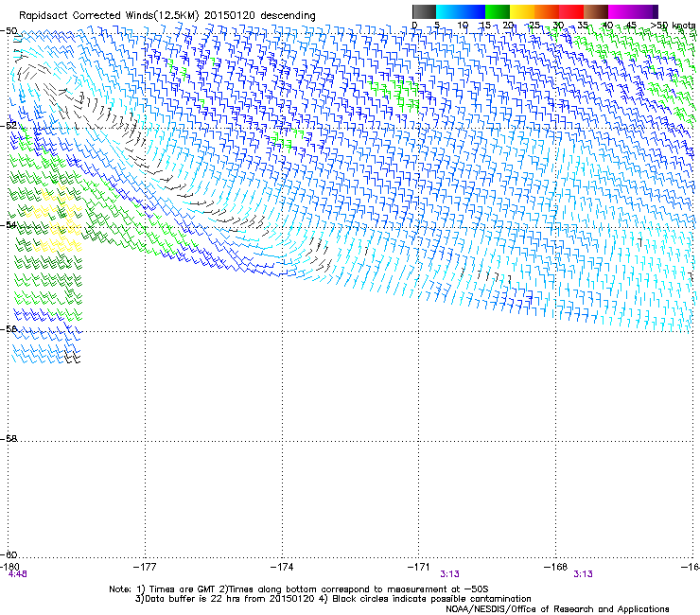Click the legend label 25
The height and width of the screenshot is (615, 700).
click(x=534, y=26)
